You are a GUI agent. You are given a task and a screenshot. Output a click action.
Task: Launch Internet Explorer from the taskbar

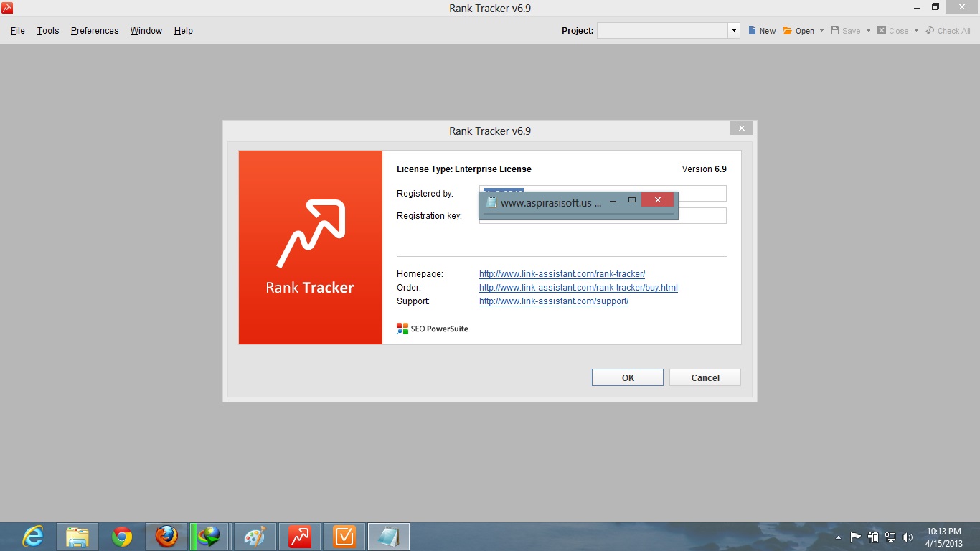tap(33, 537)
